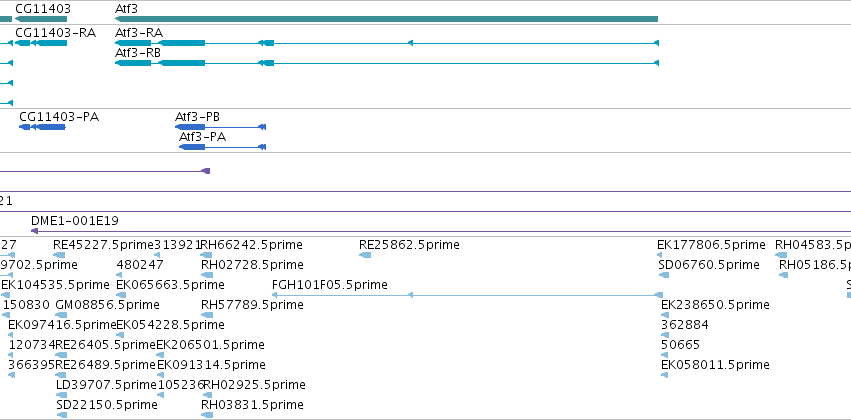Click the RH03831.5prime EST marker
The height and width of the screenshot is (420, 851).
(x=207, y=415)
